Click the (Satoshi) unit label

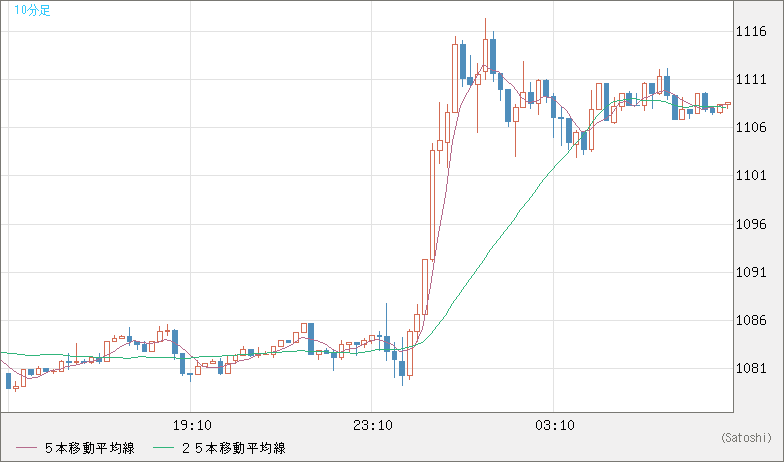point(746,438)
